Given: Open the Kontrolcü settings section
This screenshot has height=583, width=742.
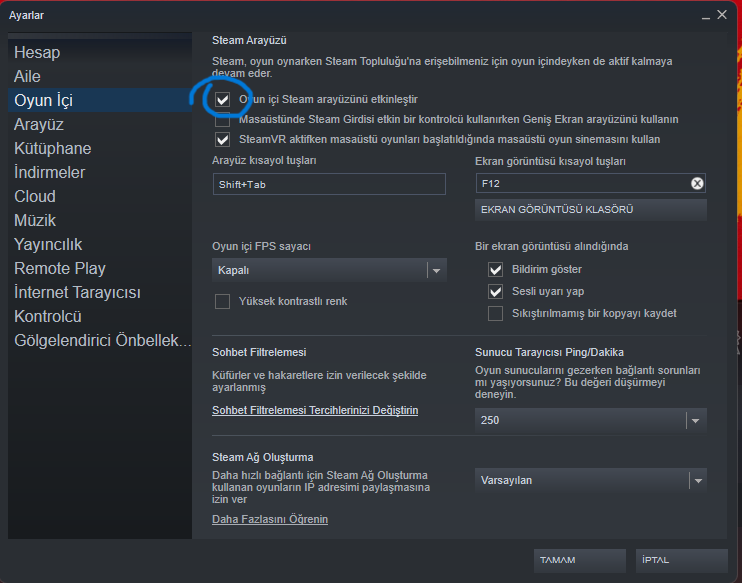Looking at the screenshot, I should point(100,317).
